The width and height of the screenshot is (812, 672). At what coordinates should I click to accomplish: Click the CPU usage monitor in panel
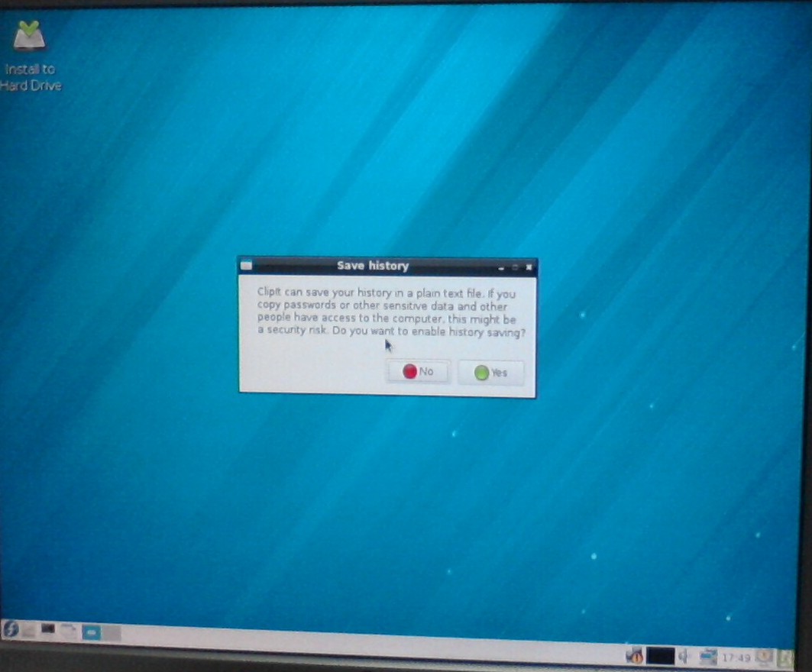coord(660,655)
